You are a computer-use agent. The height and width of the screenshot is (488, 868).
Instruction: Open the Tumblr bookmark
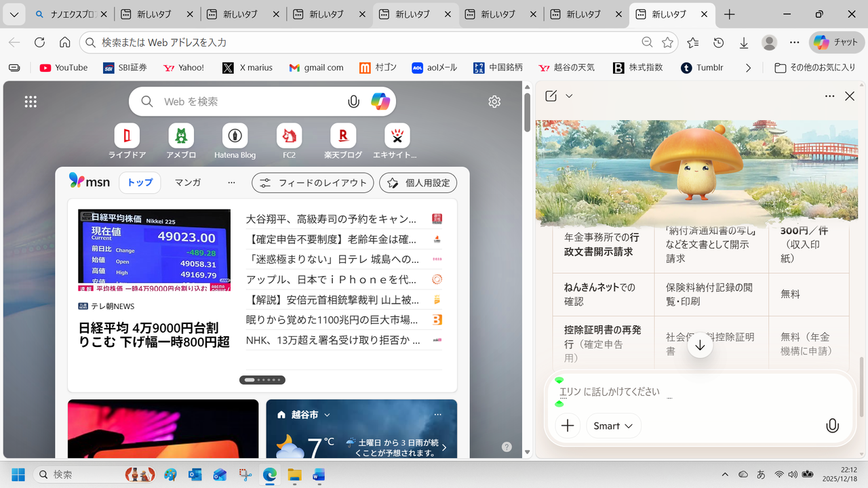(x=702, y=68)
